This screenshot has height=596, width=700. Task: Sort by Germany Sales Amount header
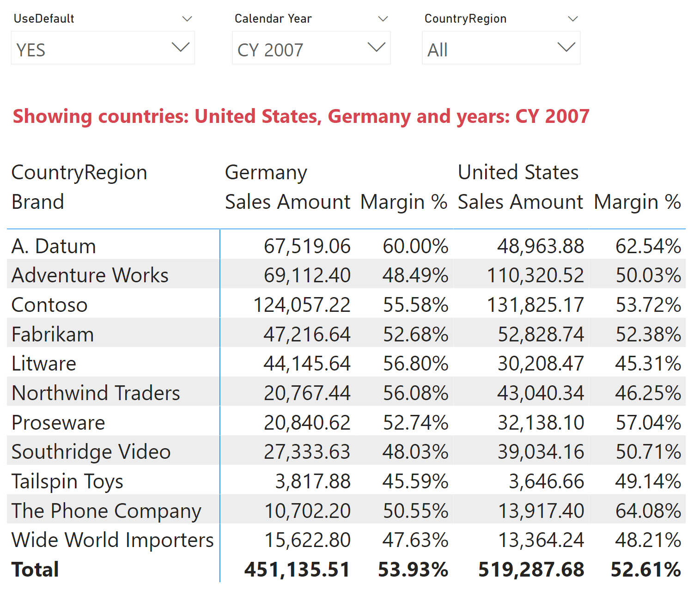tap(288, 202)
